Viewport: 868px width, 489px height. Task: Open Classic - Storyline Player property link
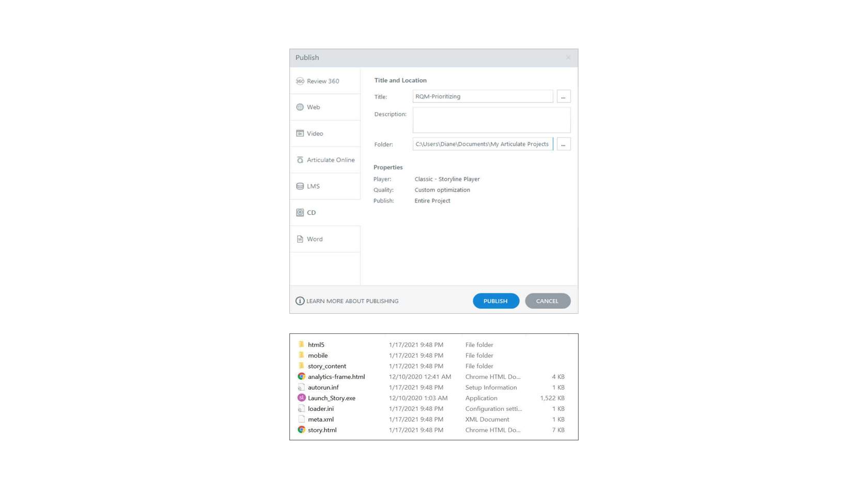tap(447, 179)
